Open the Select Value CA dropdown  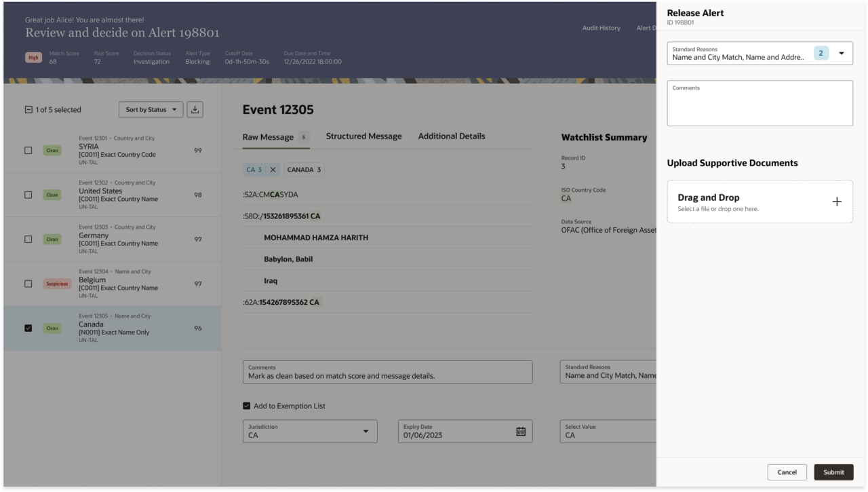(608, 432)
